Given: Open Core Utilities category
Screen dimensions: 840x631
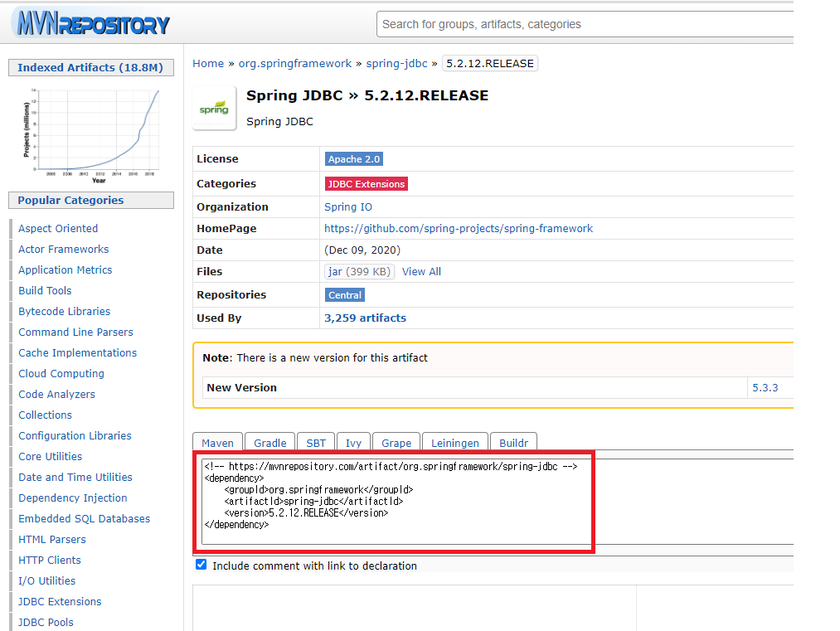Looking at the screenshot, I should click(x=51, y=456).
